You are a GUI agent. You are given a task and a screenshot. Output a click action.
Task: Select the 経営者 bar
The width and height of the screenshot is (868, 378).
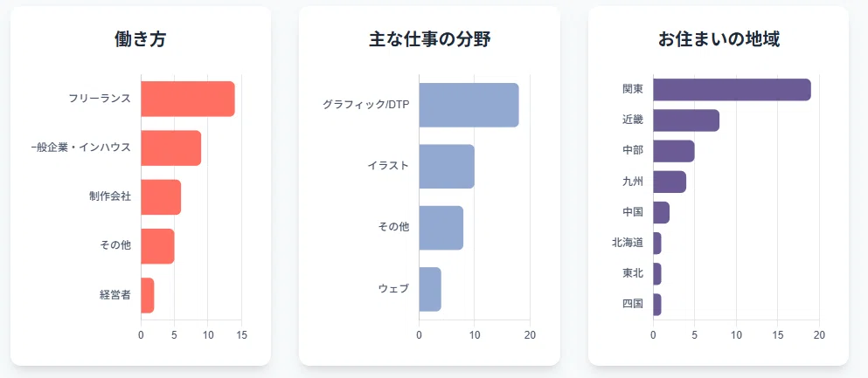pos(148,295)
